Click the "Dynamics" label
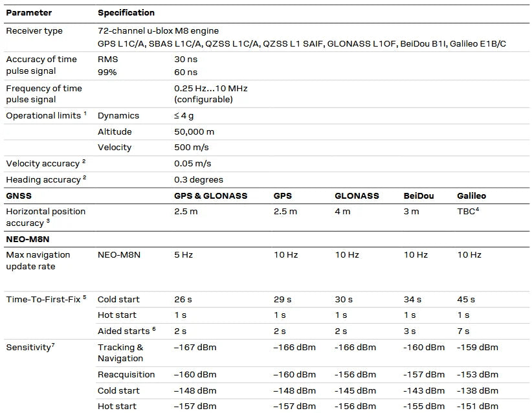Viewport: 532px width, 413px height. pos(118,116)
